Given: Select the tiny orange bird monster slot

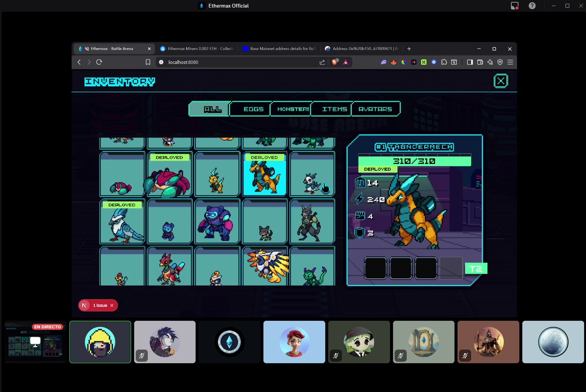Looking at the screenshot, I should [122, 266].
